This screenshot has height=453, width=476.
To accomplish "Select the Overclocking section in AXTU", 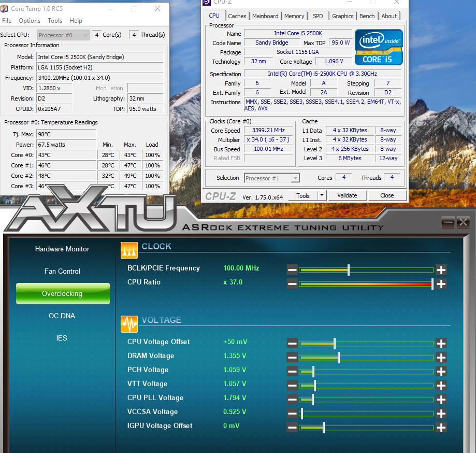I will pos(63,293).
